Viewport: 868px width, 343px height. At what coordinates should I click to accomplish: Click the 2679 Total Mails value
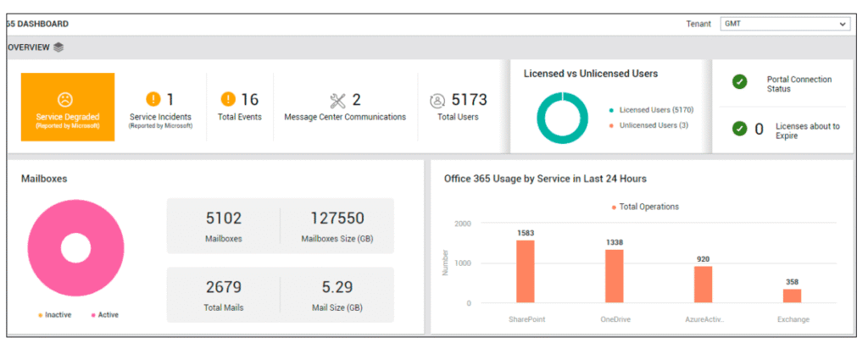pos(224,287)
